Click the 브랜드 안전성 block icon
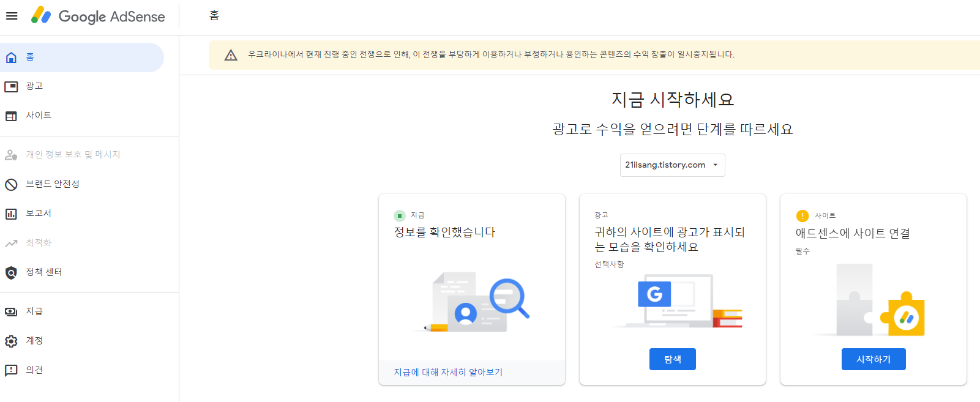 (x=11, y=184)
